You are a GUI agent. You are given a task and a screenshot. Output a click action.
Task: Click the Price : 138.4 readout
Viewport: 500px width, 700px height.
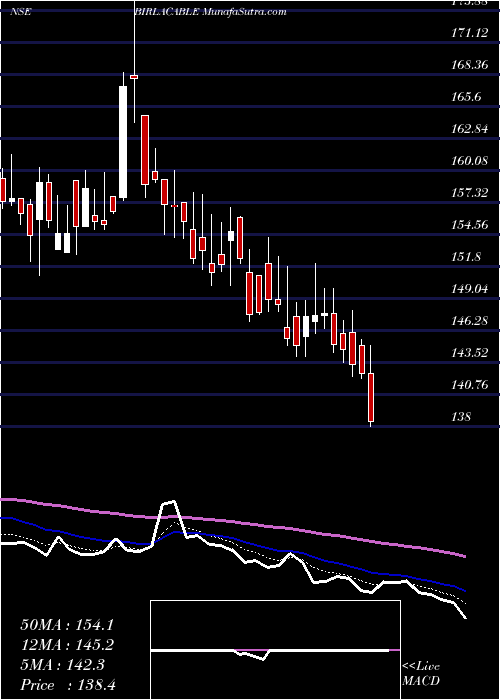68,685
